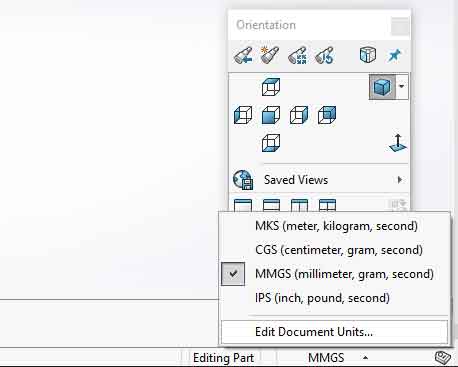Click the Editing Part status text
458x367 pixels.
(223, 358)
